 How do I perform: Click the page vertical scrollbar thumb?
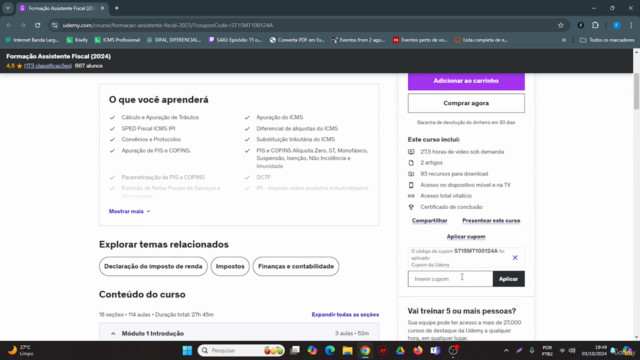point(636,91)
